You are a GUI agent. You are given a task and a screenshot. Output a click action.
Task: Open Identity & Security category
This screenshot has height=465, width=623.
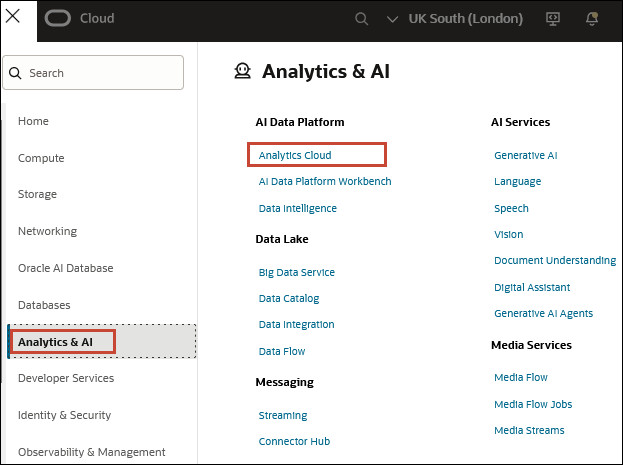pos(64,415)
